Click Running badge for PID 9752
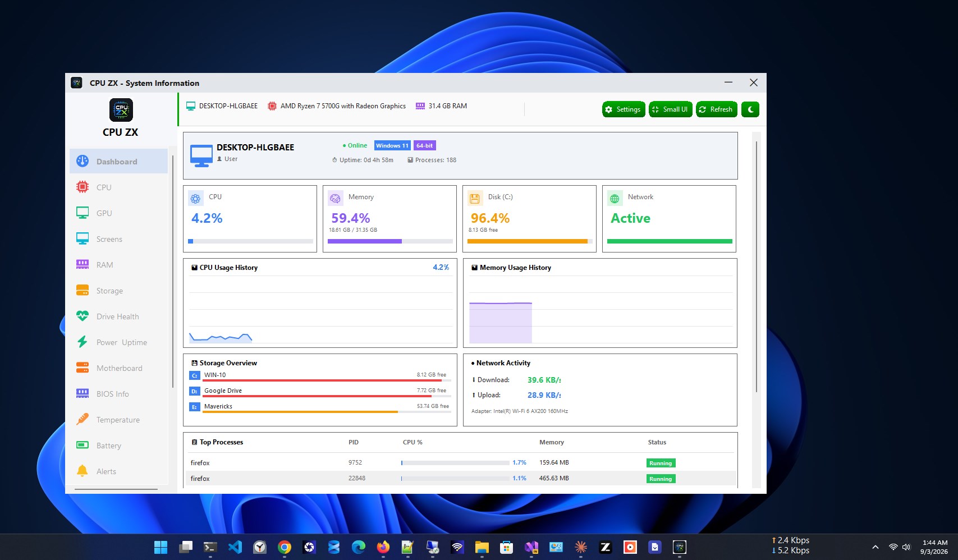Viewport: 958px width, 560px height. pos(661,463)
